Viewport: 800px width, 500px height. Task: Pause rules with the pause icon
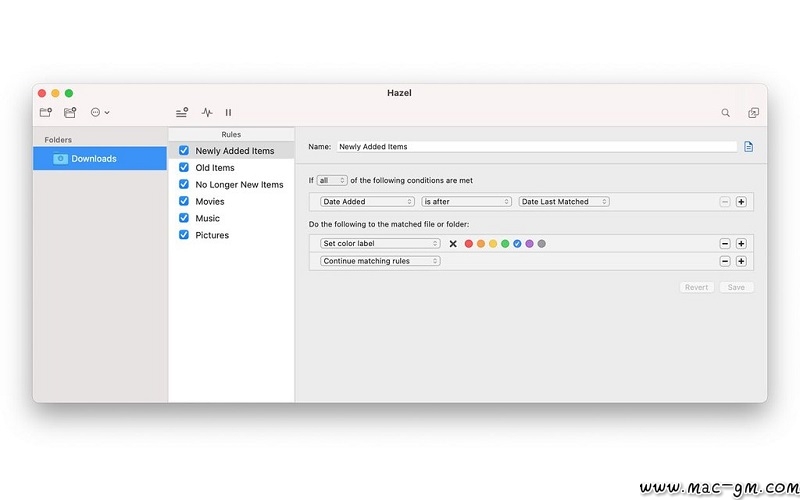point(229,113)
